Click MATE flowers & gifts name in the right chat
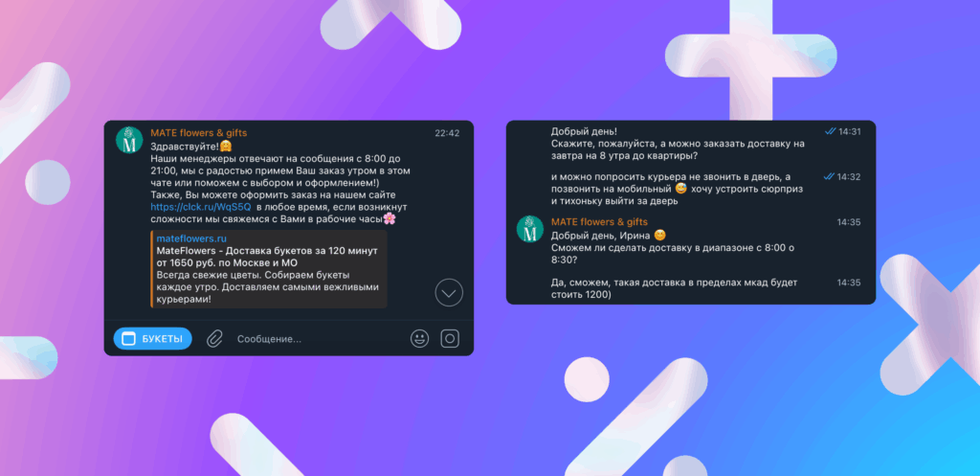This screenshot has height=476, width=980. [599, 222]
